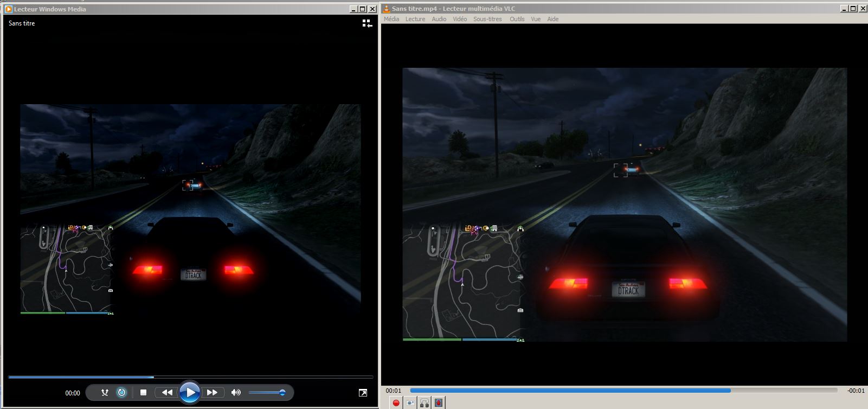The width and height of the screenshot is (868, 409).
Task: Toggle shuffle in Windows Media Player
Action: click(x=105, y=392)
